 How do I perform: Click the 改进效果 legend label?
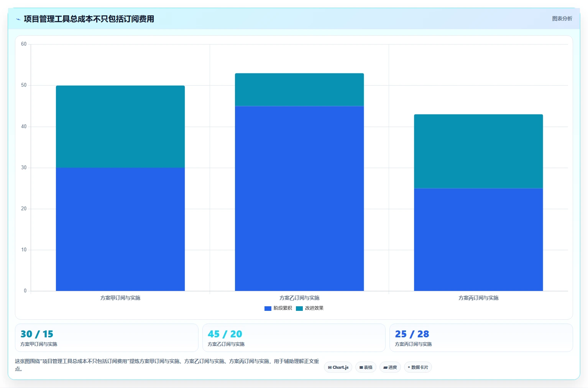pos(314,308)
